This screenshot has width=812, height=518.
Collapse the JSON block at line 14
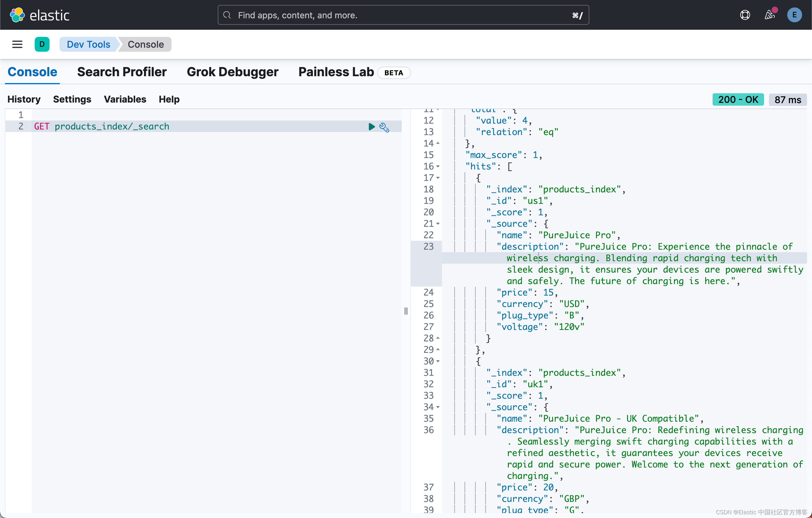438,143
